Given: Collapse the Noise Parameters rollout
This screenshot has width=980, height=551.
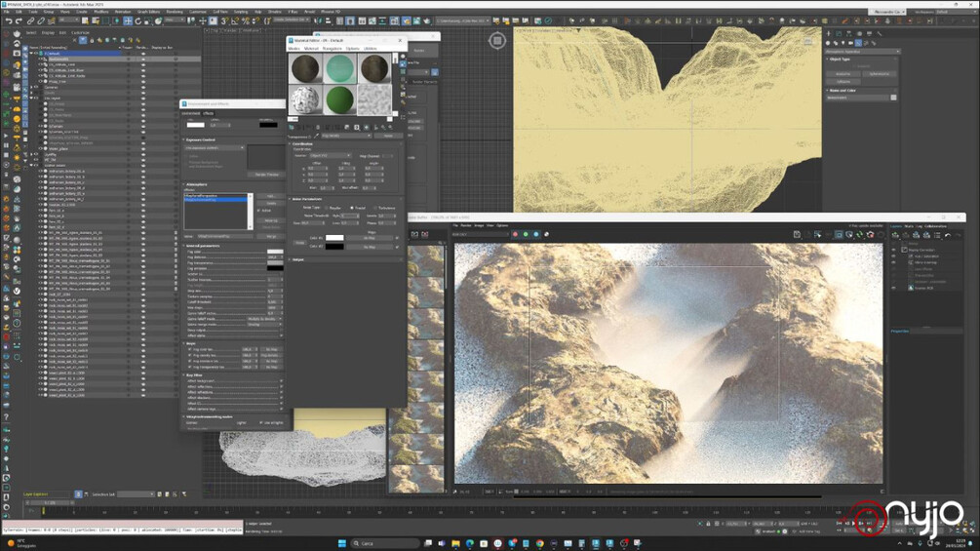Looking at the screenshot, I should click(291, 199).
